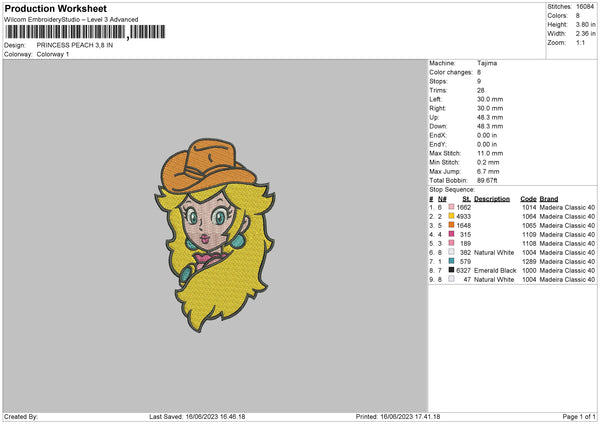Click the light pink swatch for code 1108

point(451,243)
